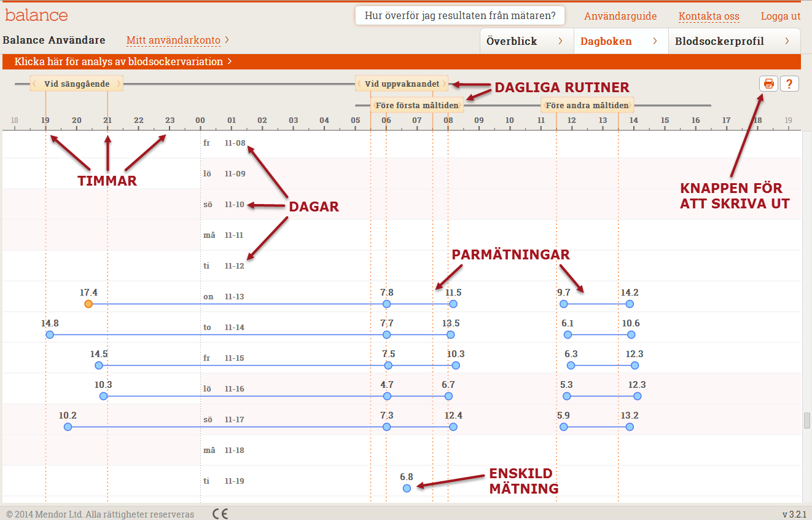Click Logga ut
The width and height of the screenshot is (812, 520).
pos(781,17)
